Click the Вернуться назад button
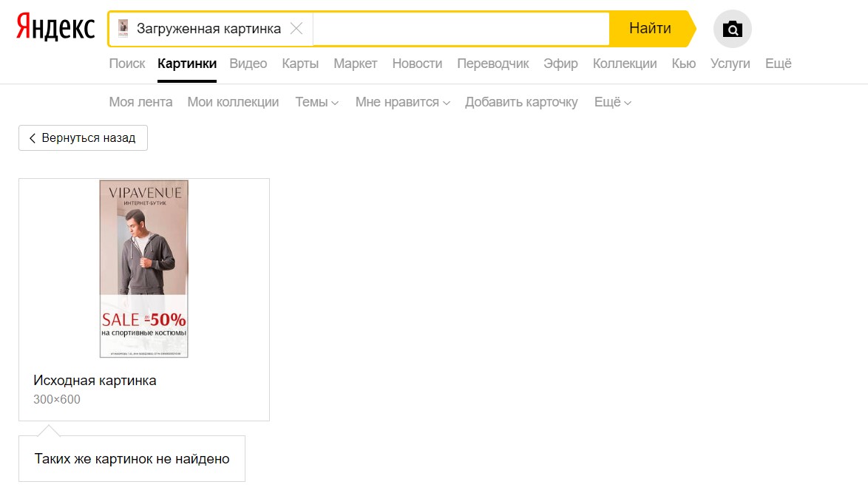Screen dimensions: 868x493 coord(83,137)
